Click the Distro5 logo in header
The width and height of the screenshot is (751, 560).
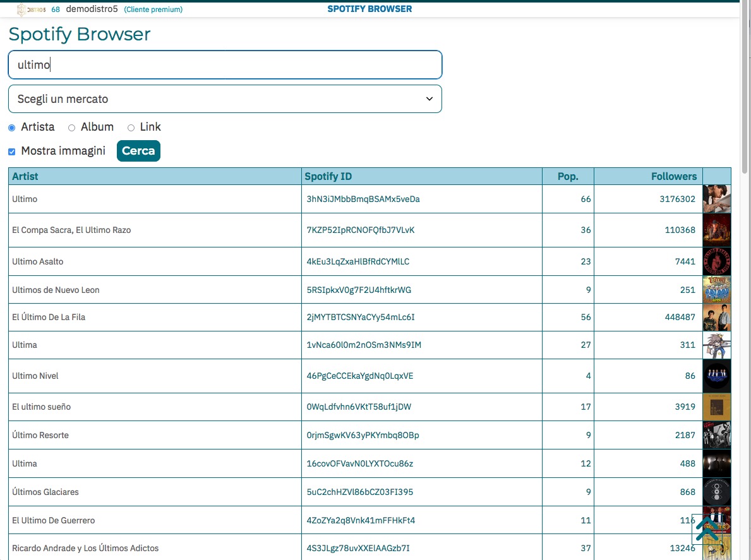click(31, 9)
